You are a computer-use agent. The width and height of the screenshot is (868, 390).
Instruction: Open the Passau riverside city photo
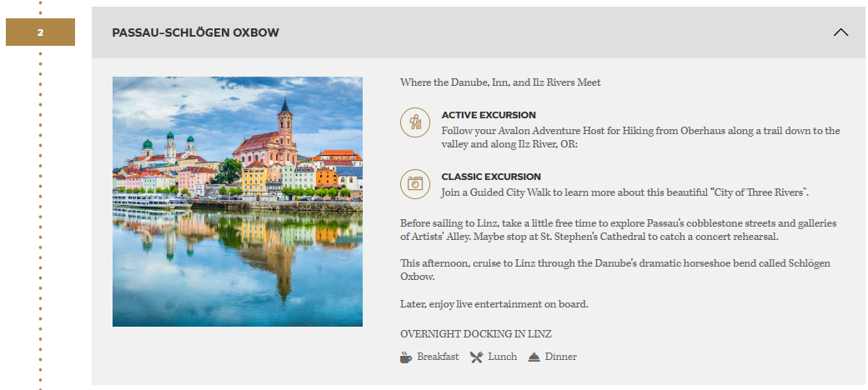click(x=238, y=202)
